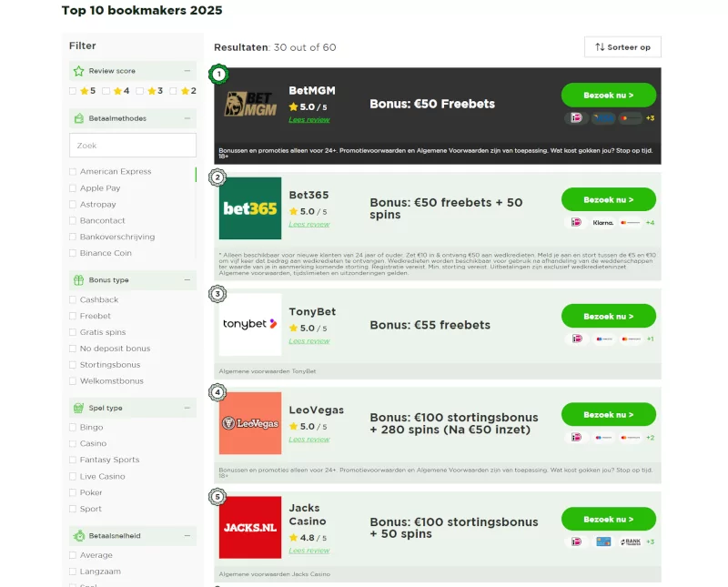Image resolution: width=728 pixels, height=587 pixels.
Task: Click the credit card icon for Jacks Casino
Action: pyautogui.click(x=603, y=542)
